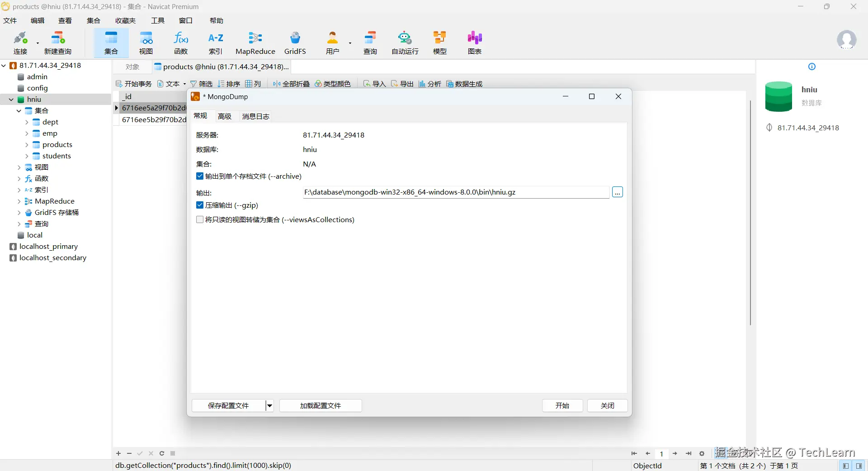
Task: Open 新建查询 (New Query) from toolbar
Action: point(58,43)
